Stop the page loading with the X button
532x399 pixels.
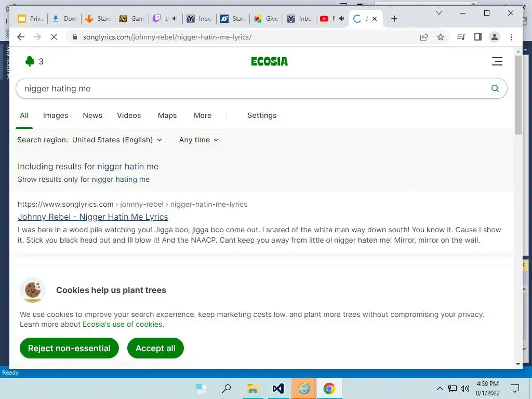pos(54,37)
